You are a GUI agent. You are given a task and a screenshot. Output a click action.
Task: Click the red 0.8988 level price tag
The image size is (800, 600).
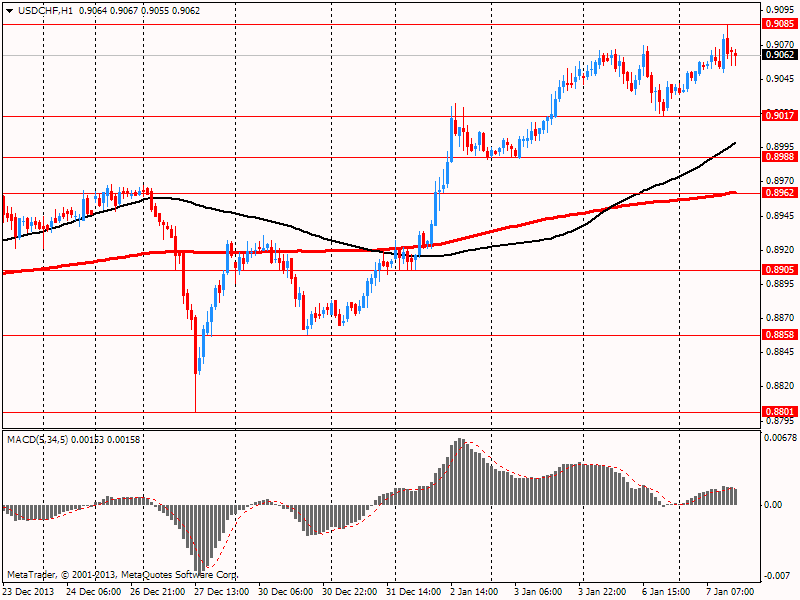coord(779,157)
